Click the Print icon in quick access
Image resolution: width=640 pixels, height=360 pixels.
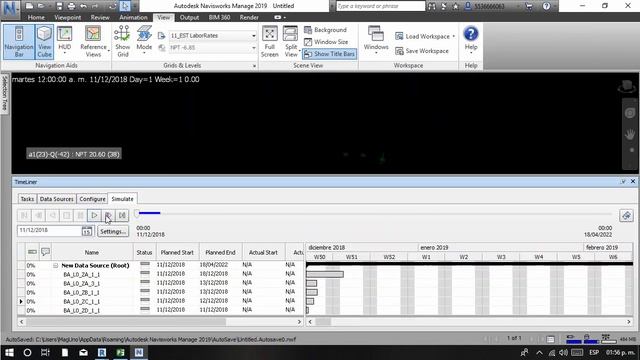(71, 6)
